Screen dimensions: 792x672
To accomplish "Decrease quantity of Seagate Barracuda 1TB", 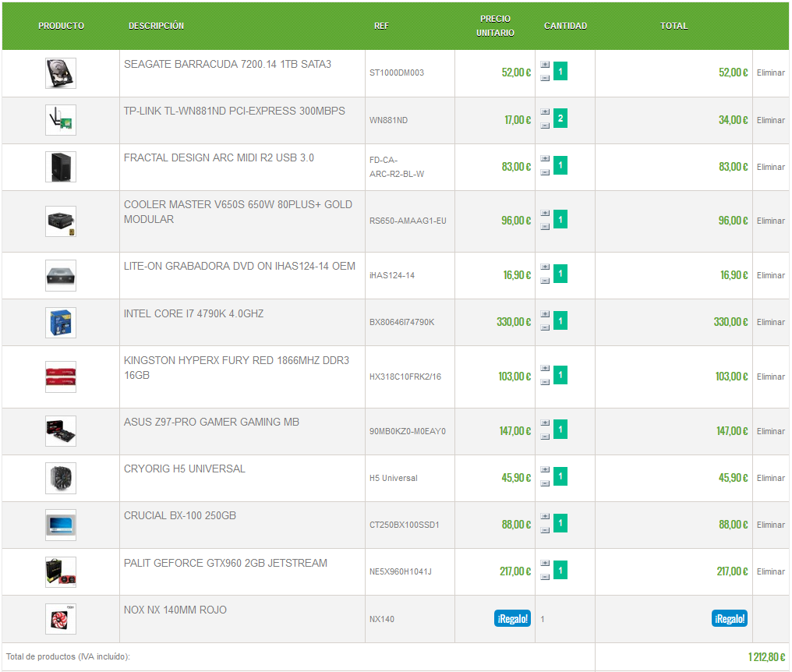I will 545,78.
